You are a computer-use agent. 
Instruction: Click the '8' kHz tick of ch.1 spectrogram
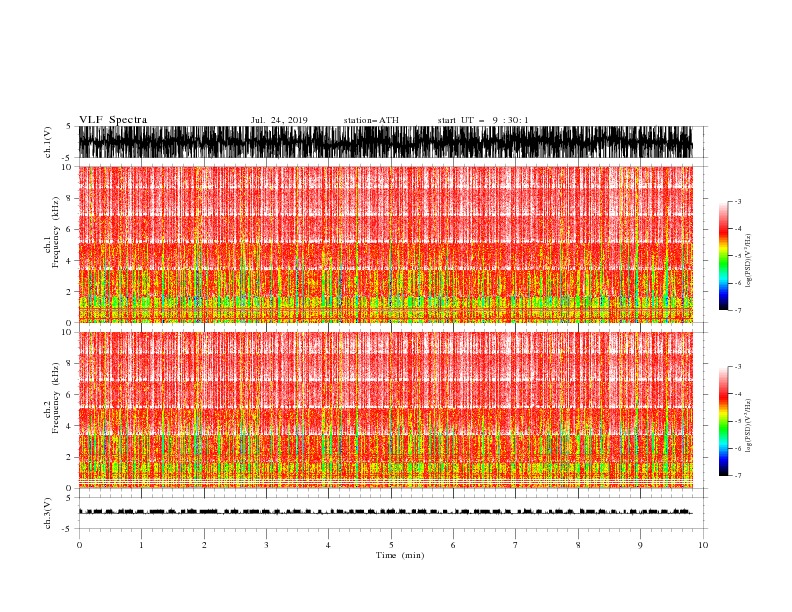(70, 198)
